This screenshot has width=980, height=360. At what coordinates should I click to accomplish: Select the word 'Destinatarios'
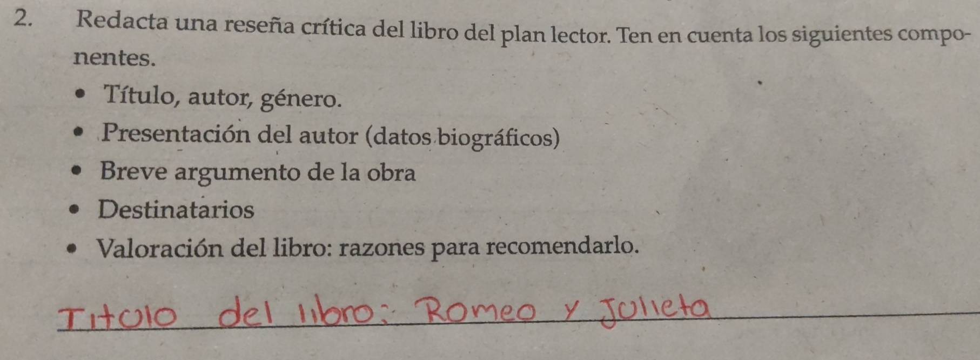(x=176, y=210)
